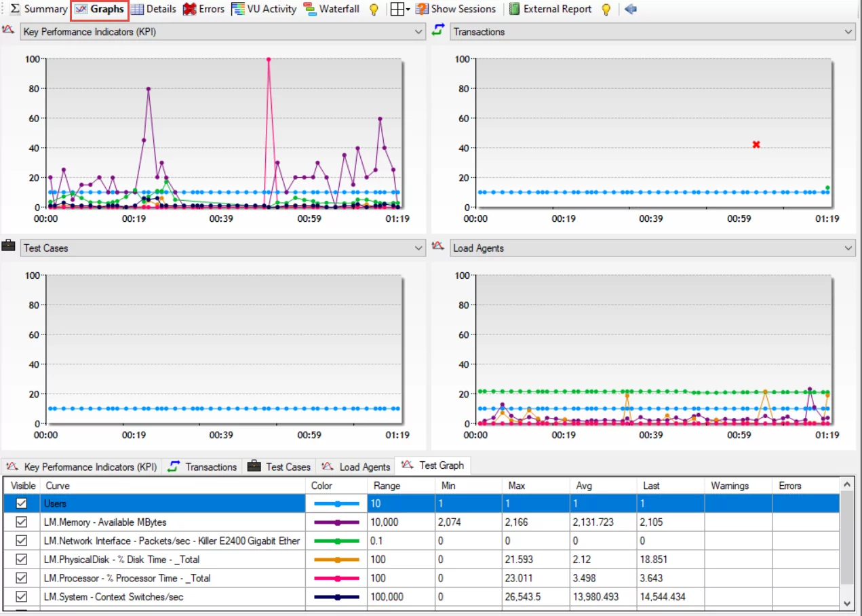Screen dimensions: 862x616
Task: Select the LM.Memory - Available MBytes row
Action: click(422, 522)
